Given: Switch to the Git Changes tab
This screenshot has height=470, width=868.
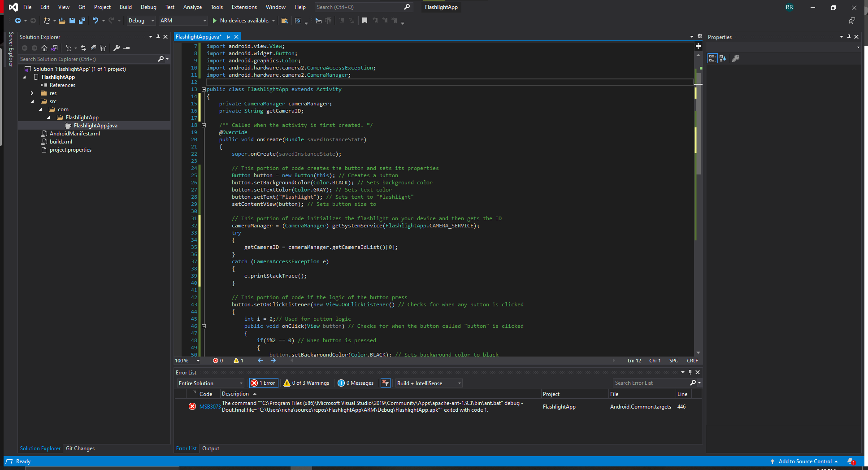Looking at the screenshot, I should pos(80,448).
